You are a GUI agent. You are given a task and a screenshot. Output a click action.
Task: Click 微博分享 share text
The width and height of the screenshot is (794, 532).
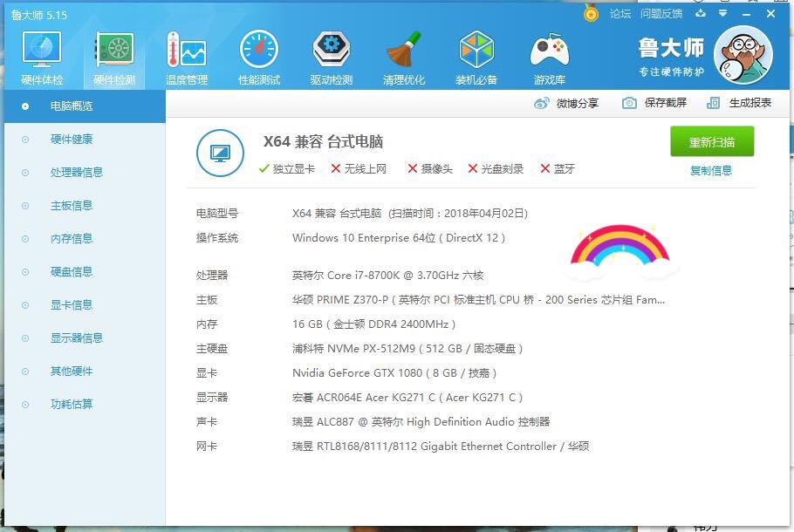(x=578, y=103)
